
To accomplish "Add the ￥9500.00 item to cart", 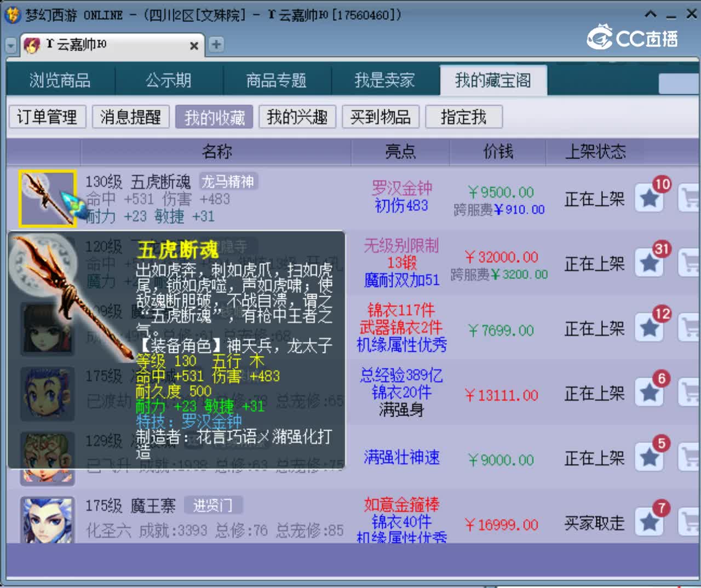I will 689,198.
